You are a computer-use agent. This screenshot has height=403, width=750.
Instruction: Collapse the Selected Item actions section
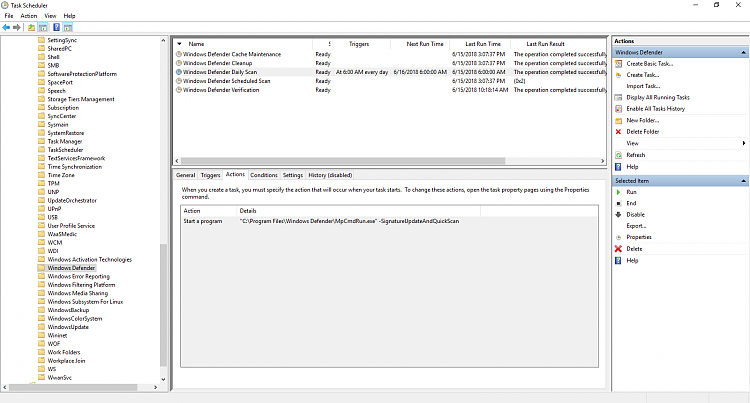coord(743,181)
